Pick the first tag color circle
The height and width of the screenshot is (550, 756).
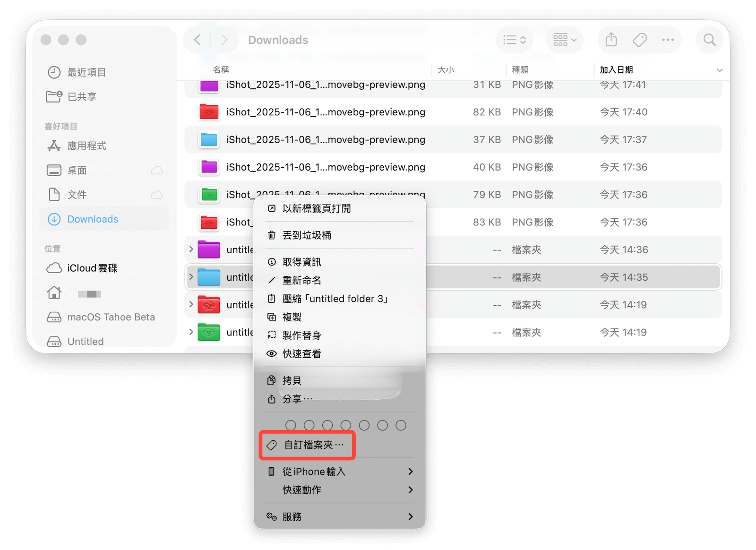click(291, 425)
